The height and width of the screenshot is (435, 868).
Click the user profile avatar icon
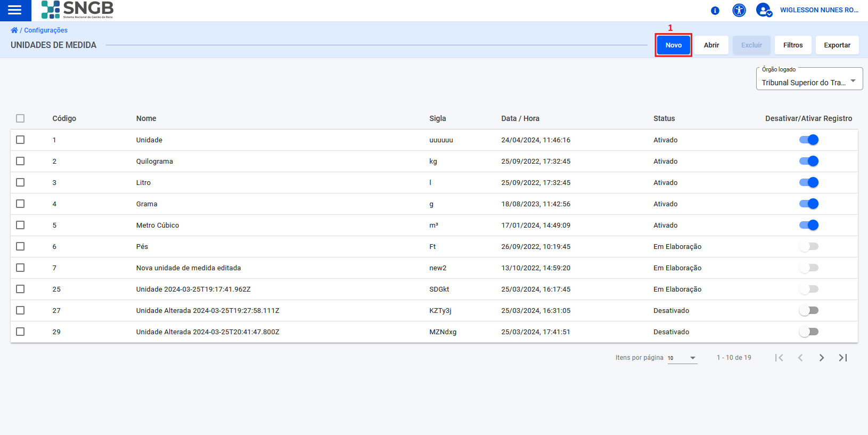[x=764, y=10]
